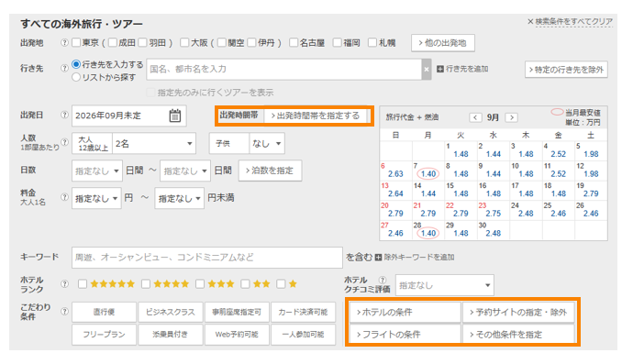Image resolution: width=633 pixels, height=364 pixels.
Task: Check the 成田 departure checkbox
Action: 113,42
